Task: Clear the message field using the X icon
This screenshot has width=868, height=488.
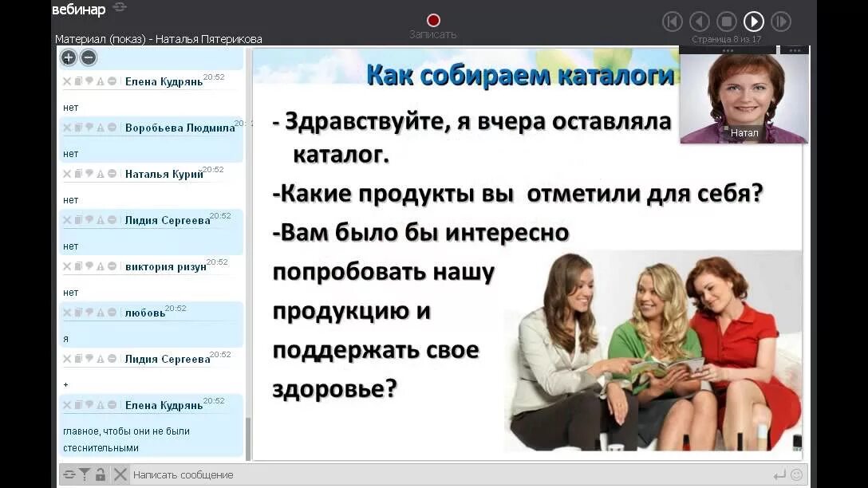Action: (x=120, y=474)
